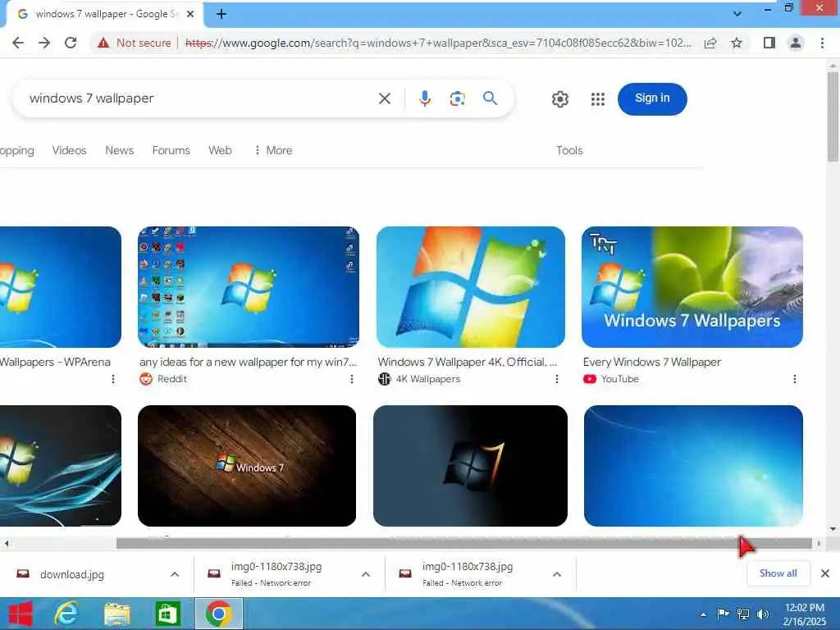Launch Internet Explorer from the taskbar
Viewport: 840px width, 630px height.
66,614
